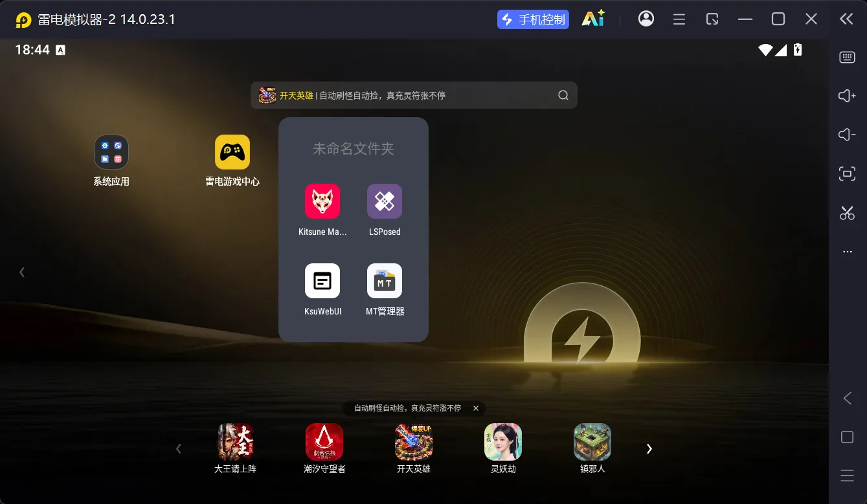Open the user account profile
Screen dimensions: 867x504
tap(646, 19)
